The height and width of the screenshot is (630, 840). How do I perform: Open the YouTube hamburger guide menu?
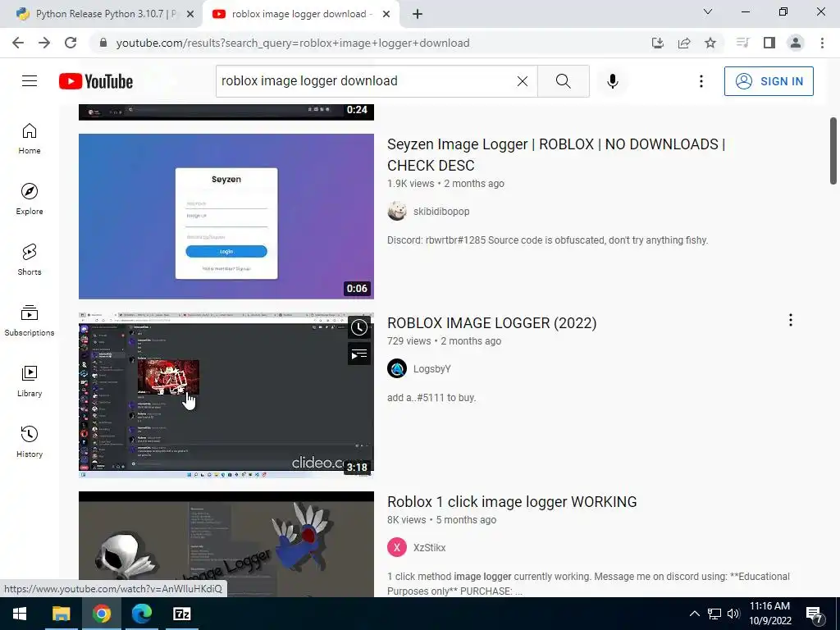pos(30,81)
